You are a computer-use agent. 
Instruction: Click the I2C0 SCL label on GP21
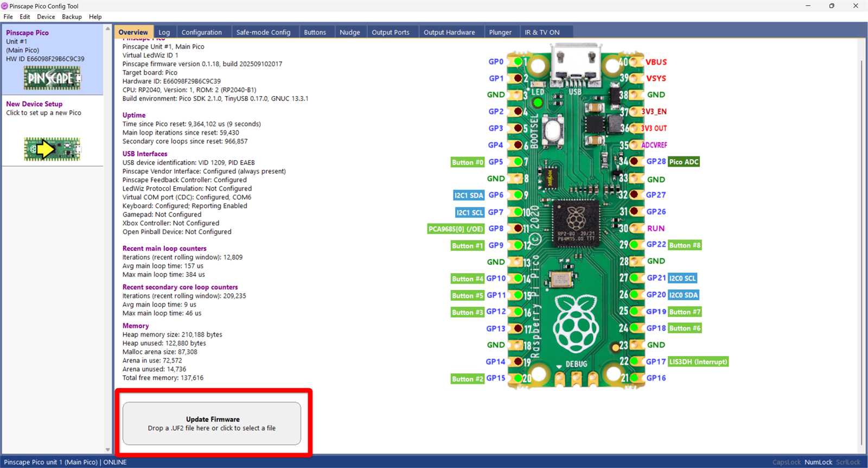(682, 279)
